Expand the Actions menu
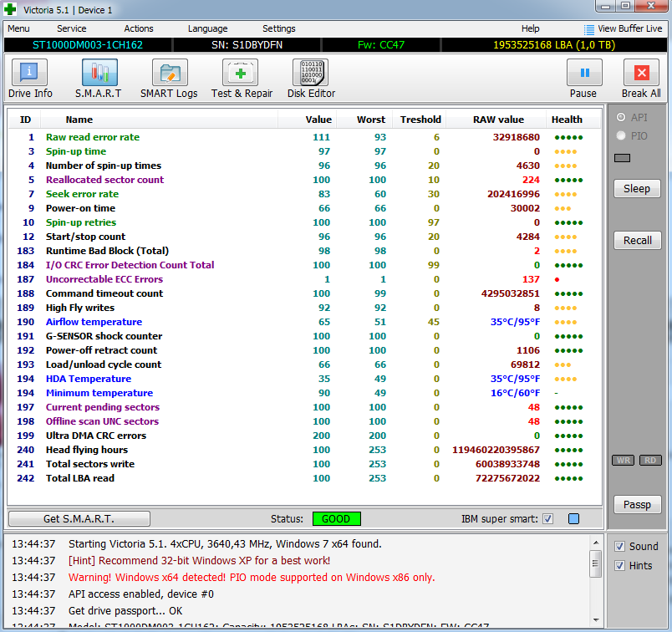The height and width of the screenshot is (632, 672). (139, 28)
